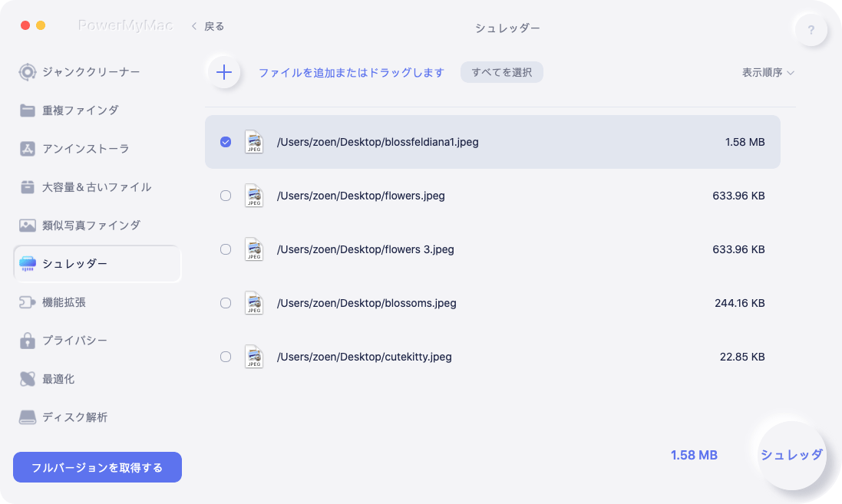Open help with the question mark icon

811,29
